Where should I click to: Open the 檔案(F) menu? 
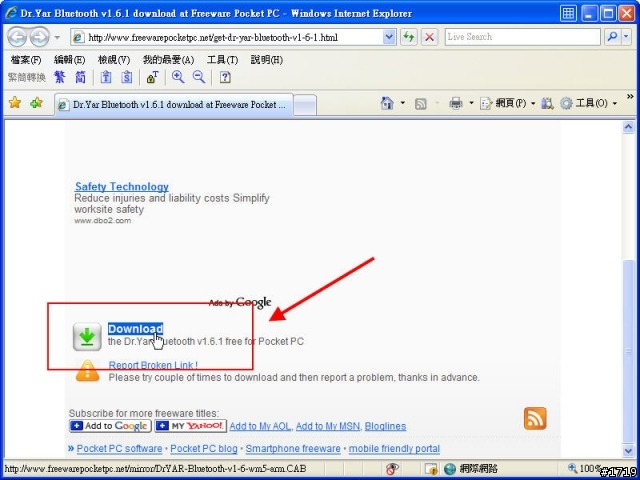pos(26,60)
